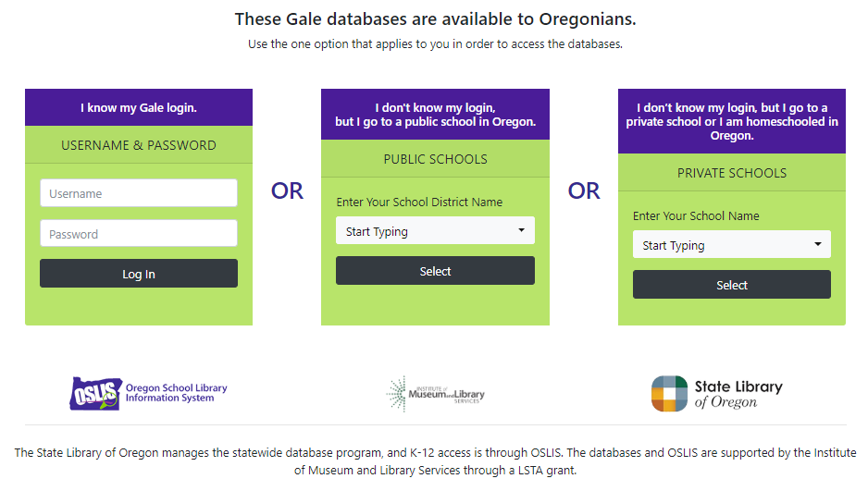Click the USERNAME & PASSWORD section title

(139, 145)
